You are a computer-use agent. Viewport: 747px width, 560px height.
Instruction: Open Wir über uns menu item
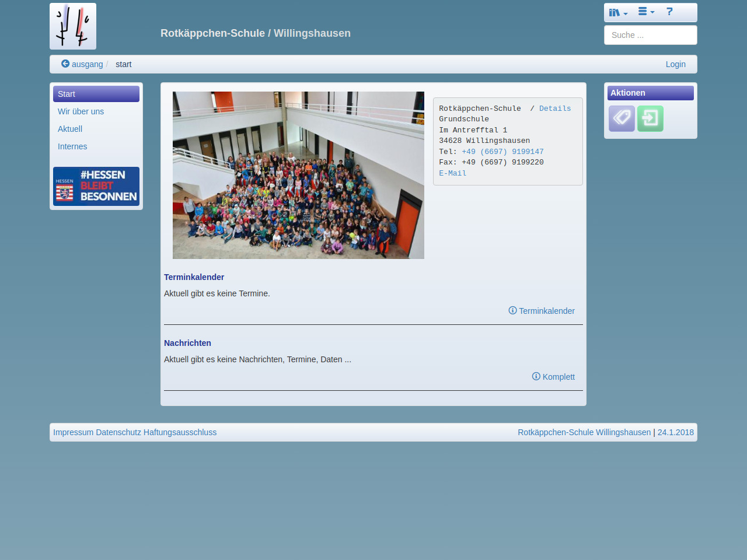[x=81, y=111]
